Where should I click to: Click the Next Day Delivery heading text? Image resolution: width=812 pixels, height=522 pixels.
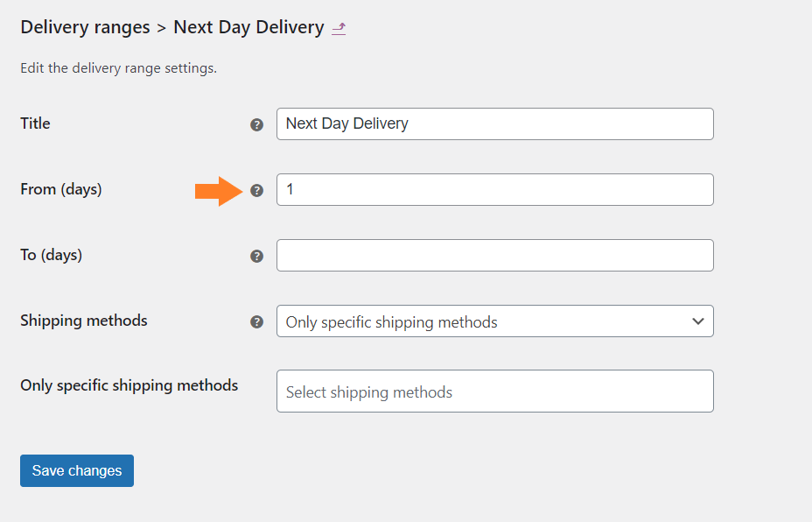(248, 27)
